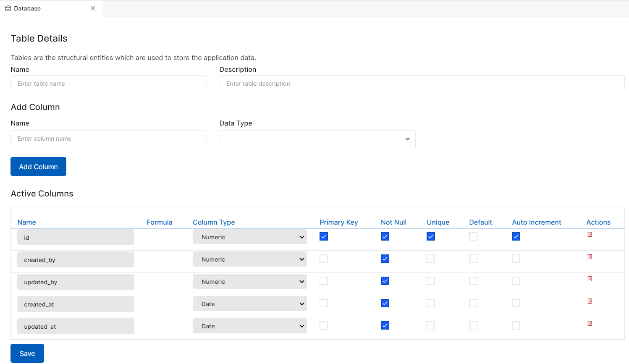Enable Default for updated_by column
The image size is (629, 364).
[x=473, y=281]
